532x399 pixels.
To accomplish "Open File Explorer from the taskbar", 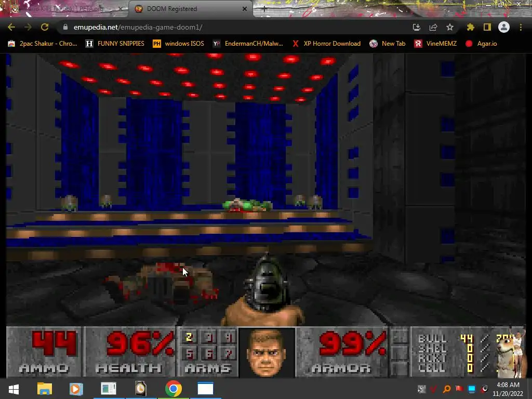I will pyautogui.click(x=45, y=389).
